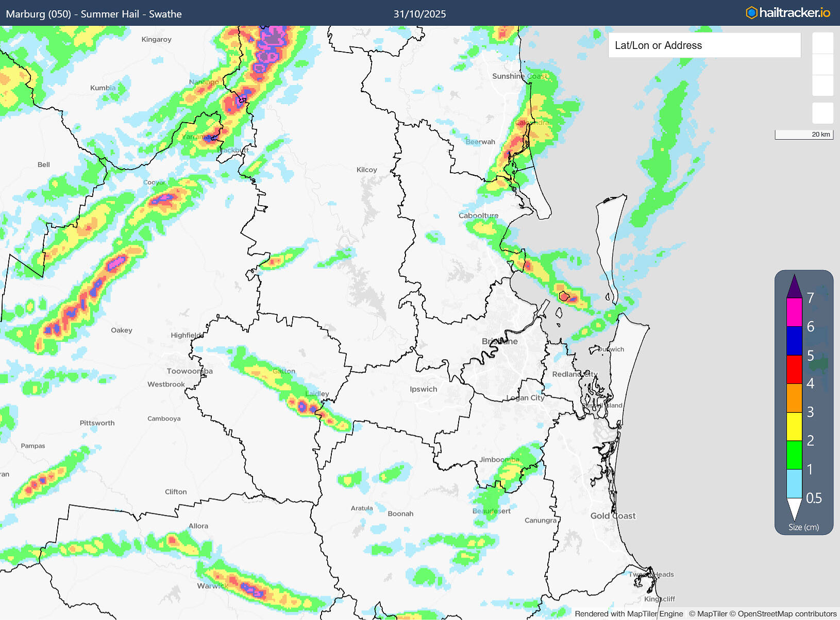Open the OpenStreetMap contributors link
The width and height of the screenshot is (840, 620).
pyautogui.click(x=786, y=614)
